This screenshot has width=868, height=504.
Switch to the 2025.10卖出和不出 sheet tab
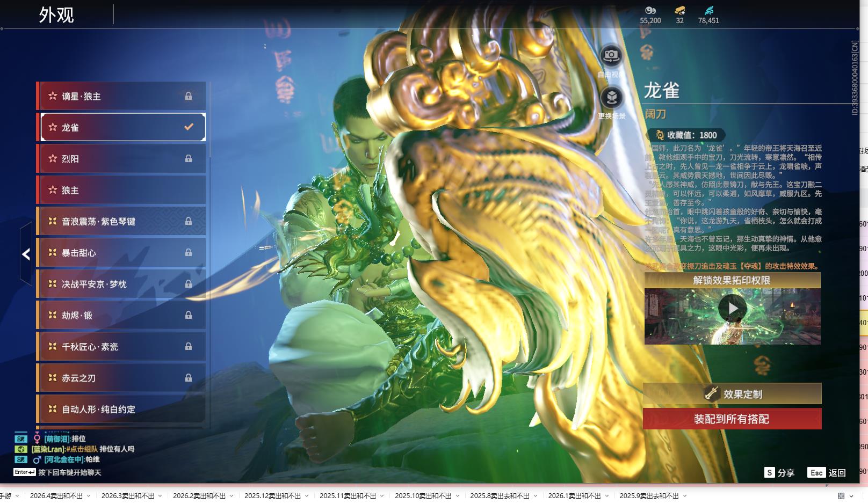(423, 496)
